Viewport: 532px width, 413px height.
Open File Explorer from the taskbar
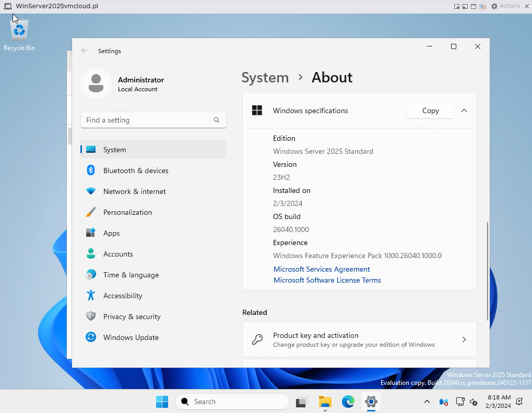325,402
